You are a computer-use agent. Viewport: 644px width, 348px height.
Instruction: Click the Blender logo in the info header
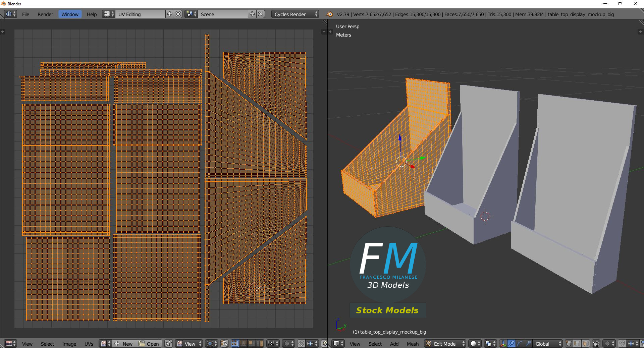tap(330, 14)
